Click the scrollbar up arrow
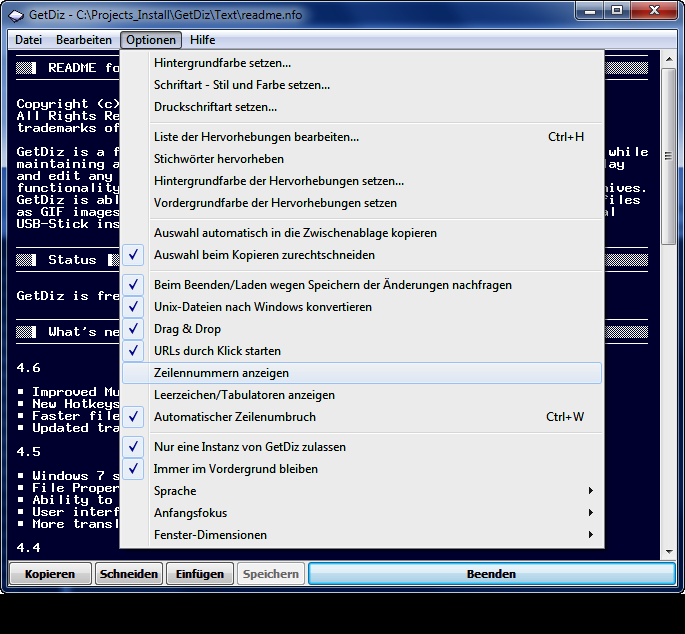Viewport: 685px width, 634px height. 669,59
